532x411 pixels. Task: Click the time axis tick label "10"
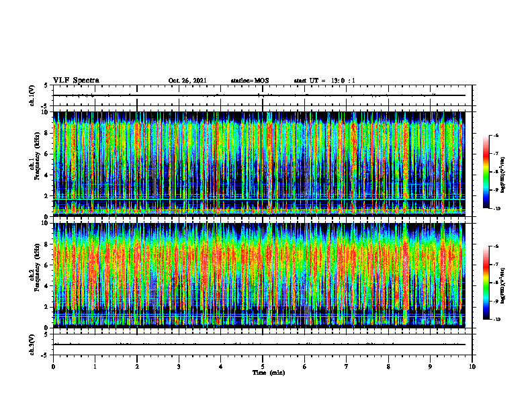pos(472,367)
